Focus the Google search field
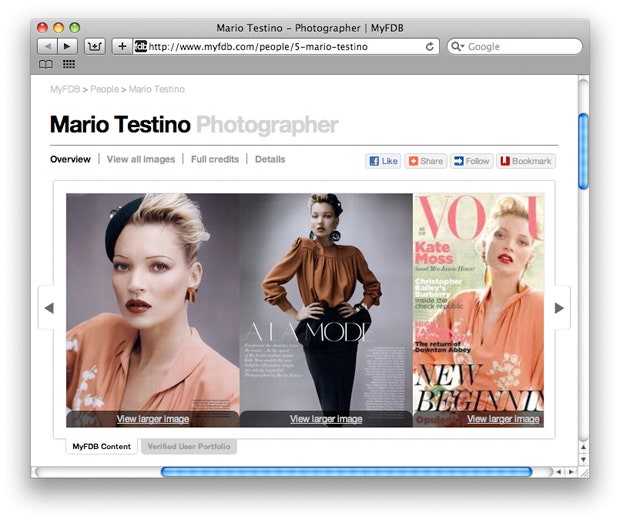 click(514, 47)
